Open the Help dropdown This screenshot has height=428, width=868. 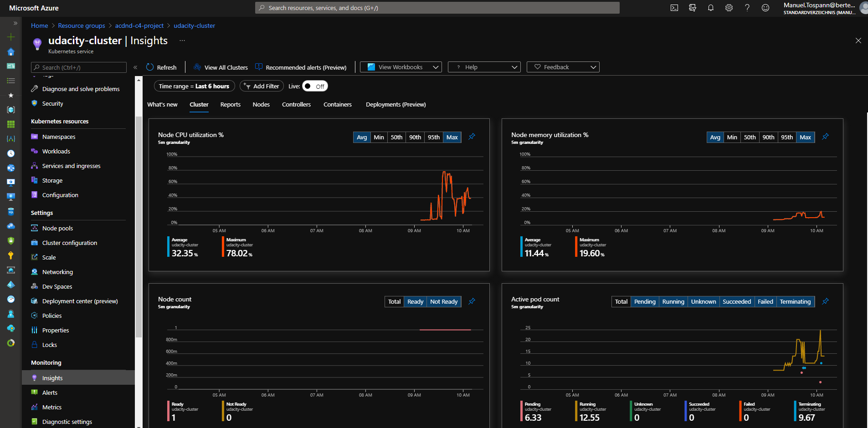484,67
